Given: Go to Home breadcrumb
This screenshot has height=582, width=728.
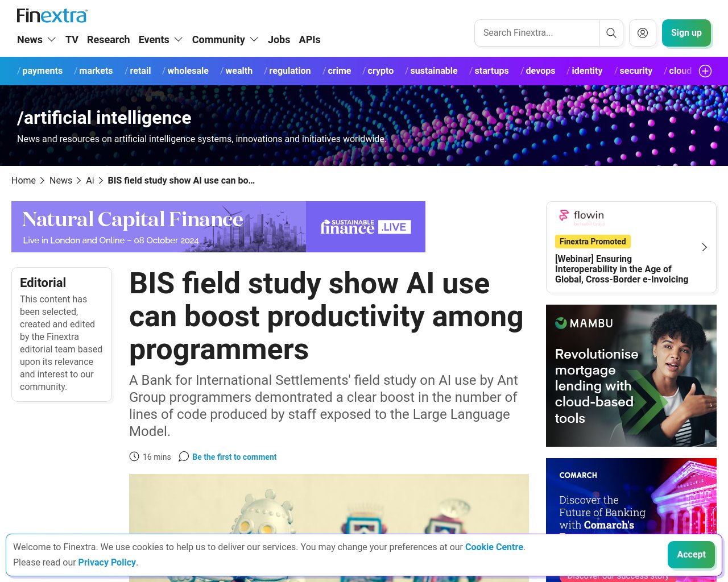Looking at the screenshot, I should pos(23,181).
